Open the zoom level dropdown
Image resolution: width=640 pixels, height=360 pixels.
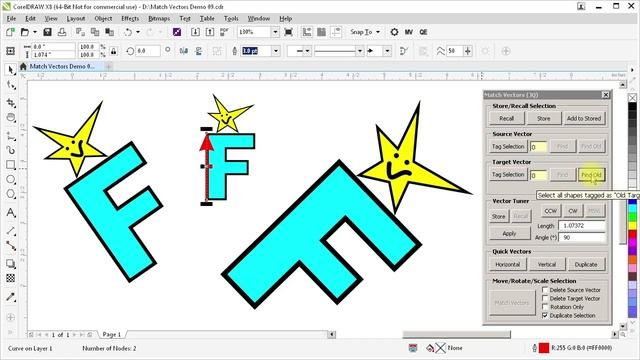coord(276,32)
